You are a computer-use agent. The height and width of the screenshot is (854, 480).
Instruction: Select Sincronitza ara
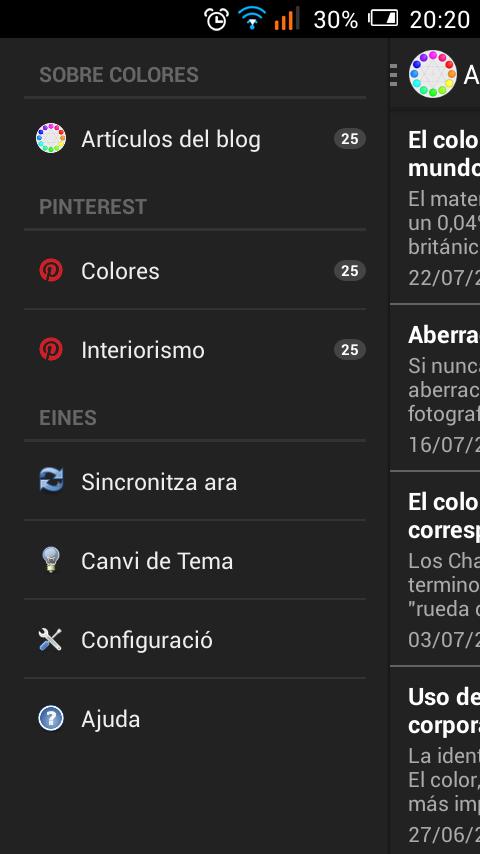[195, 481]
